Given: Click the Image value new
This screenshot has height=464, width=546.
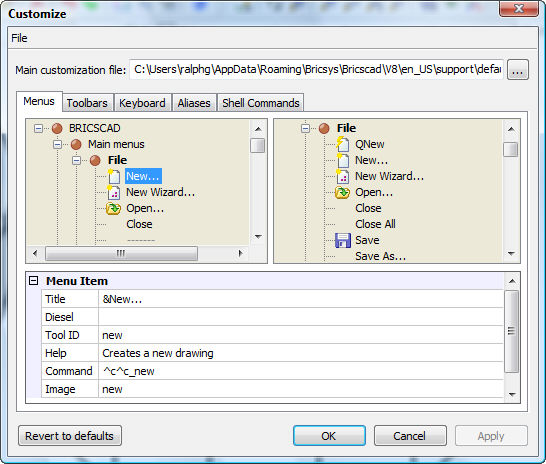Looking at the screenshot, I should (x=301, y=389).
